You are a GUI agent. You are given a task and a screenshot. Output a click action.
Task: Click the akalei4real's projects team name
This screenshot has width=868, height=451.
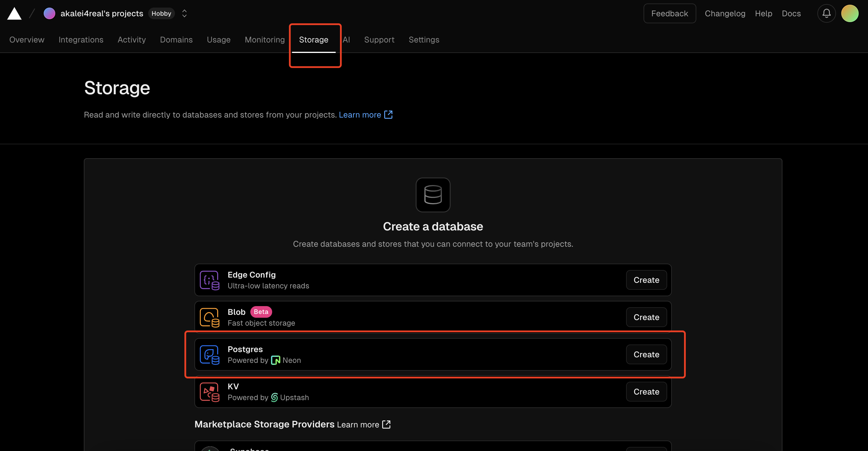click(x=102, y=13)
